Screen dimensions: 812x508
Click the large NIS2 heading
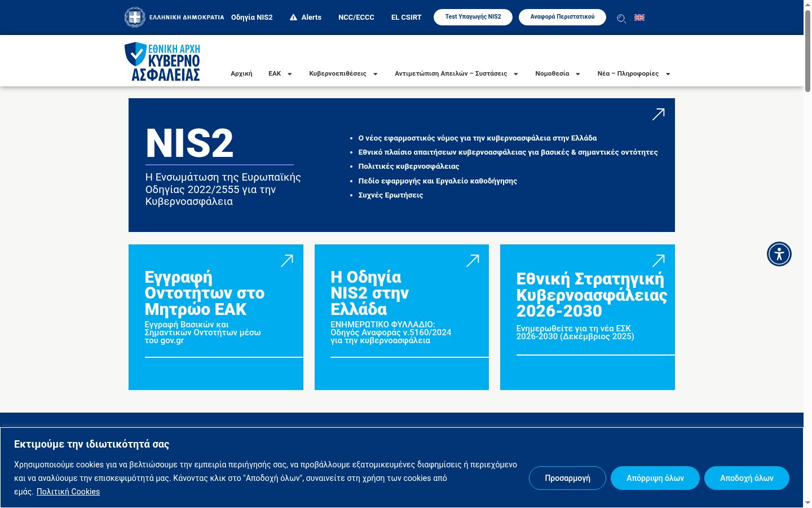point(189,143)
